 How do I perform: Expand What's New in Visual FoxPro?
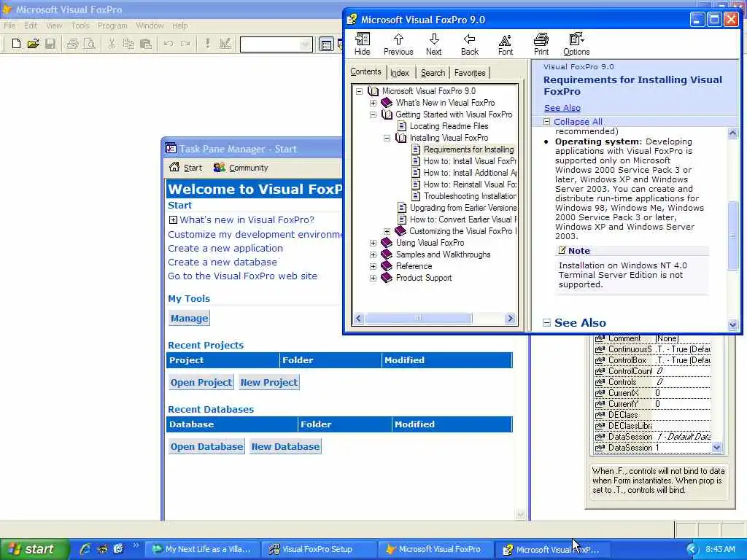373,103
